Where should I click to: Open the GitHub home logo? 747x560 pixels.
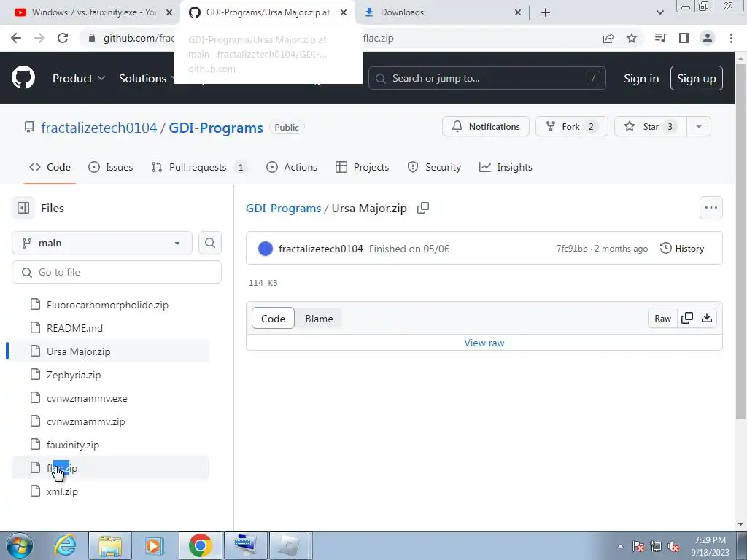point(23,78)
